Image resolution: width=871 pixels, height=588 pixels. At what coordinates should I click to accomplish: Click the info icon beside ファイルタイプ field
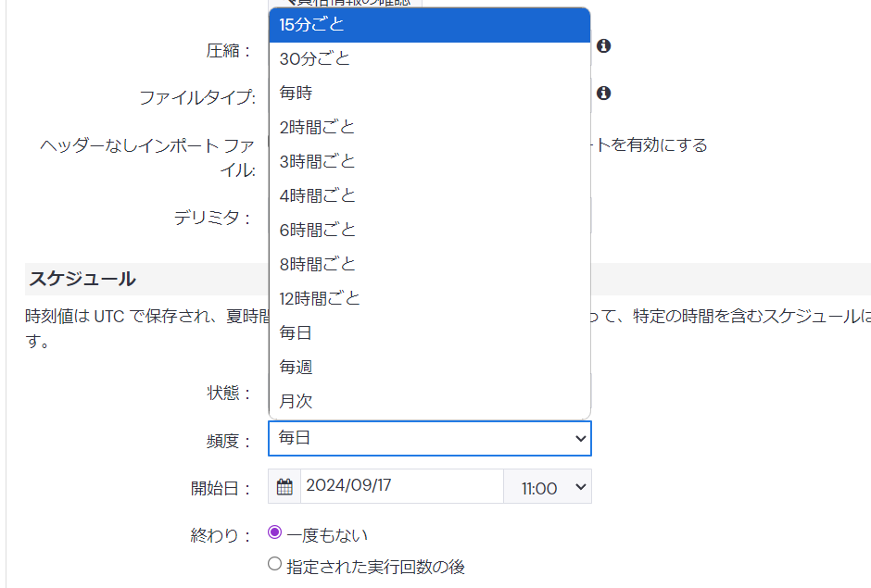603,93
